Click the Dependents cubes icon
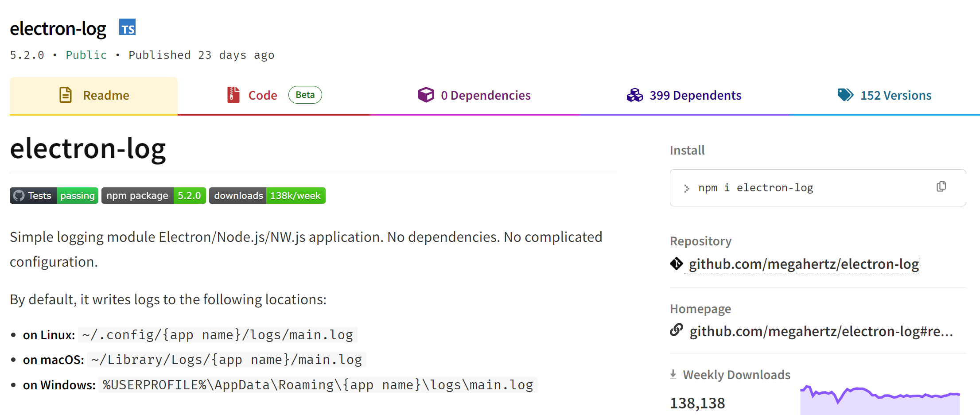The width and height of the screenshot is (980, 415). tap(634, 95)
